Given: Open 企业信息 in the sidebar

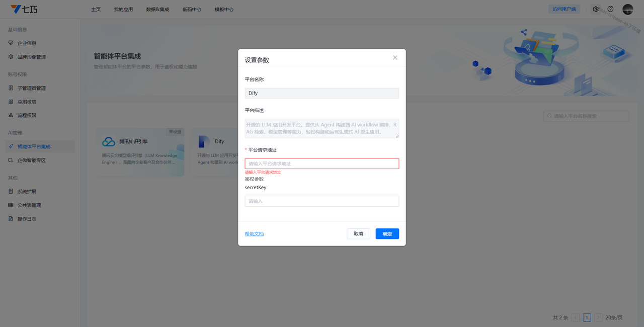Looking at the screenshot, I should coord(27,43).
